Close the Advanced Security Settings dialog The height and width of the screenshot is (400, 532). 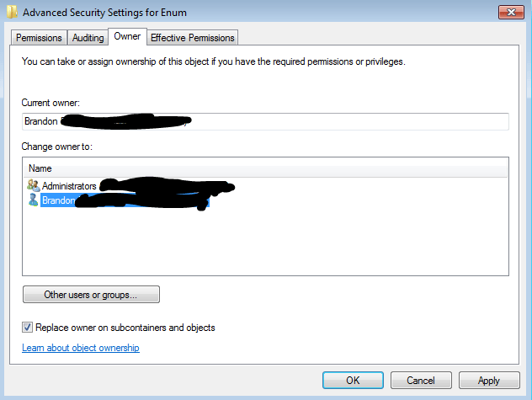(511, 13)
